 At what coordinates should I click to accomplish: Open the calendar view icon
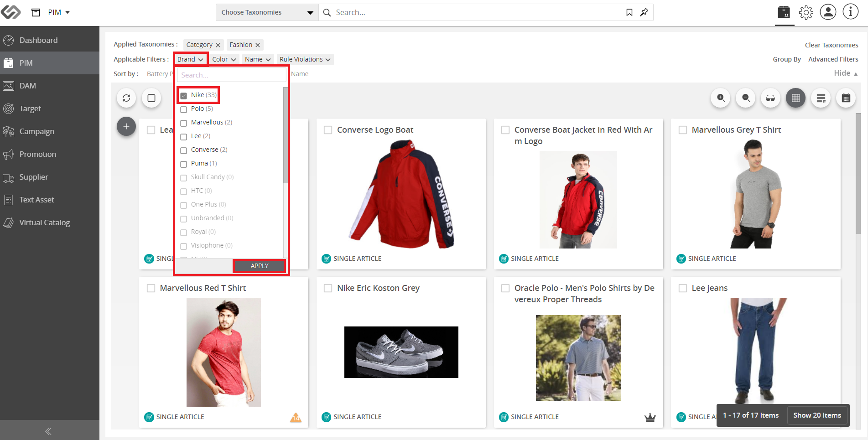pyautogui.click(x=846, y=98)
